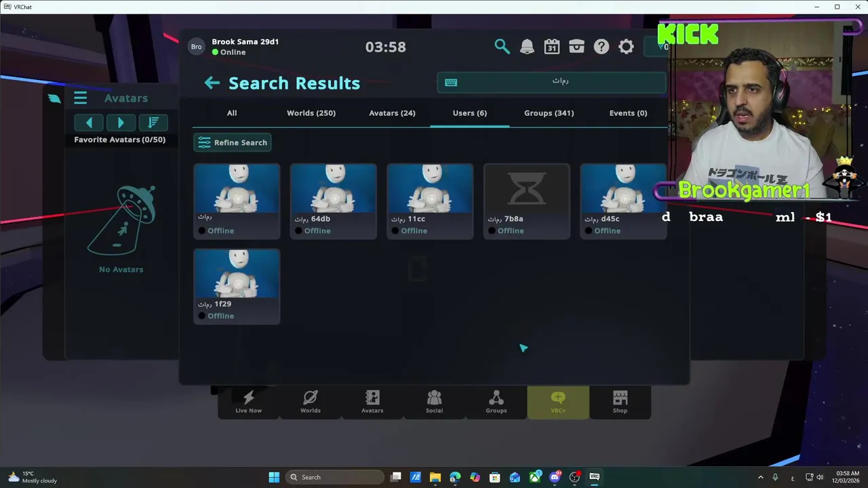Go back with the Search Results arrow
The height and width of the screenshot is (488, 868).
click(x=212, y=83)
